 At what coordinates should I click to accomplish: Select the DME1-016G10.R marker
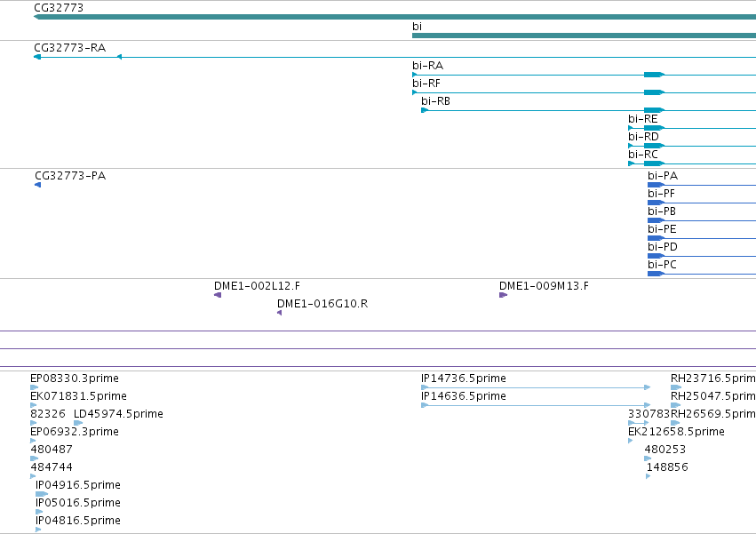coord(280,313)
